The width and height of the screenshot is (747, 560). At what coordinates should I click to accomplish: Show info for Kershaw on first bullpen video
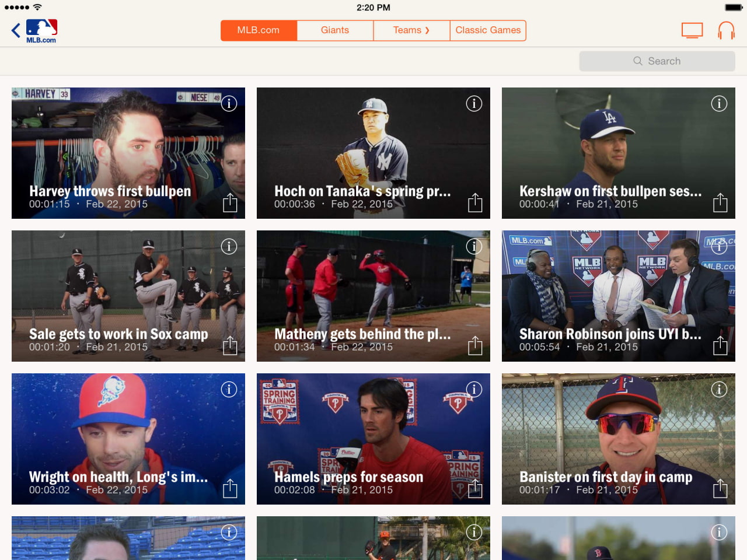tap(719, 104)
